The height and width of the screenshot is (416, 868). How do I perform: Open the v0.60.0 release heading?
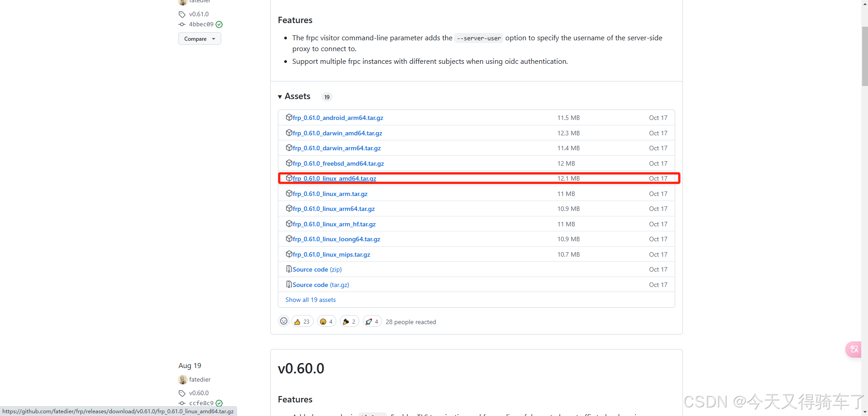click(x=301, y=368)
